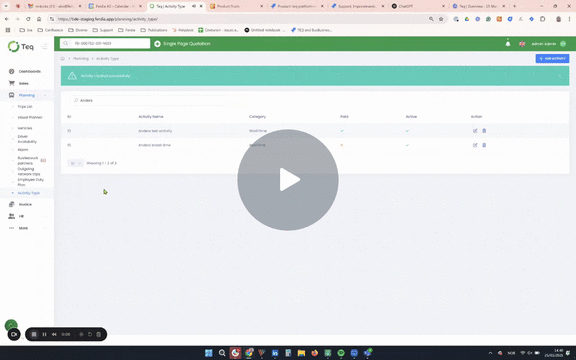
Task: Open the Windows Start menu
Action: tap(209, 353)
